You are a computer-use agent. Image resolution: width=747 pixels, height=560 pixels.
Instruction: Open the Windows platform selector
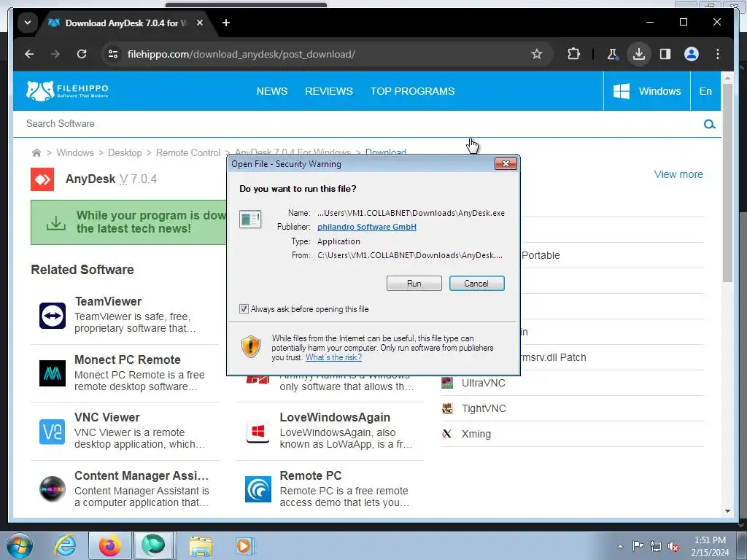click(647, 91)
